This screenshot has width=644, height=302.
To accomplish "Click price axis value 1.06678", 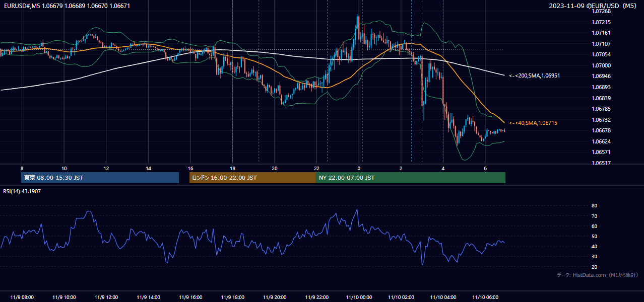I will pyautogui.click(x=602, y=130).
